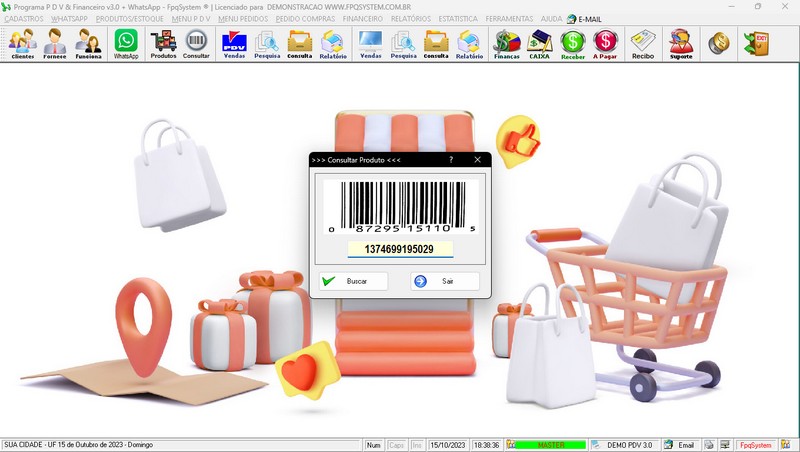
Task: Open Pesquisa icon right of monitor Vendas
Action: [404, 44]
